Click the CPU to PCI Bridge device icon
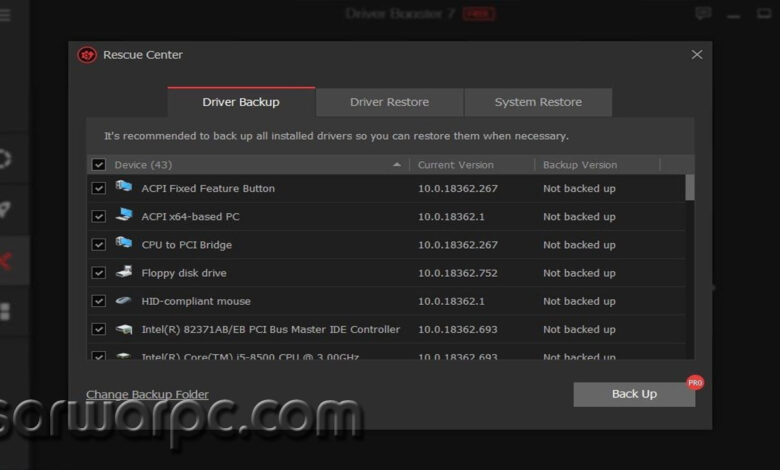The width and height of the screenshot is (780, 470). coord(124,243)
